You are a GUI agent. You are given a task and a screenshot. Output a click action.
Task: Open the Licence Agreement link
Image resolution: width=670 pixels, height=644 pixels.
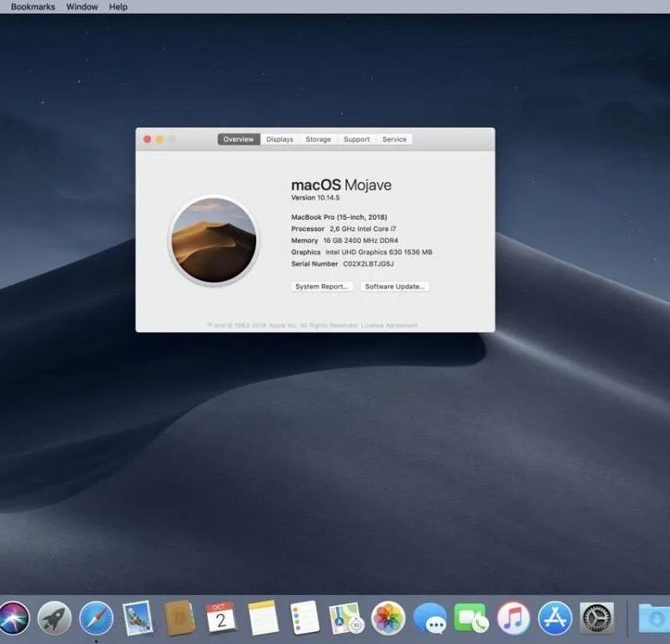coord(389,325)
